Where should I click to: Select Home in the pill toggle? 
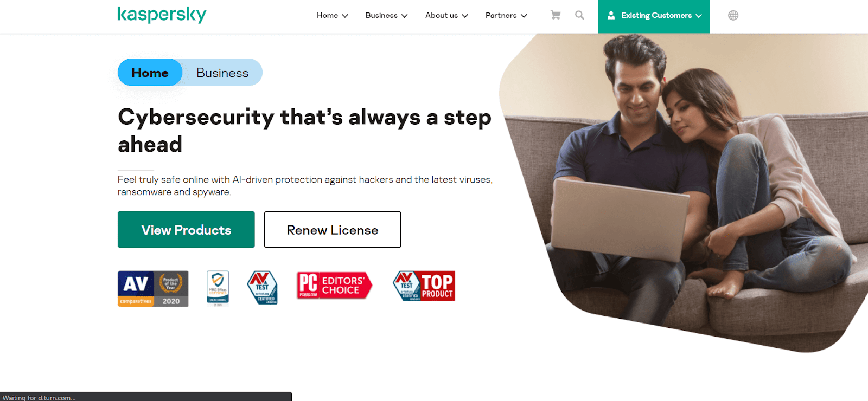[150, 73]
